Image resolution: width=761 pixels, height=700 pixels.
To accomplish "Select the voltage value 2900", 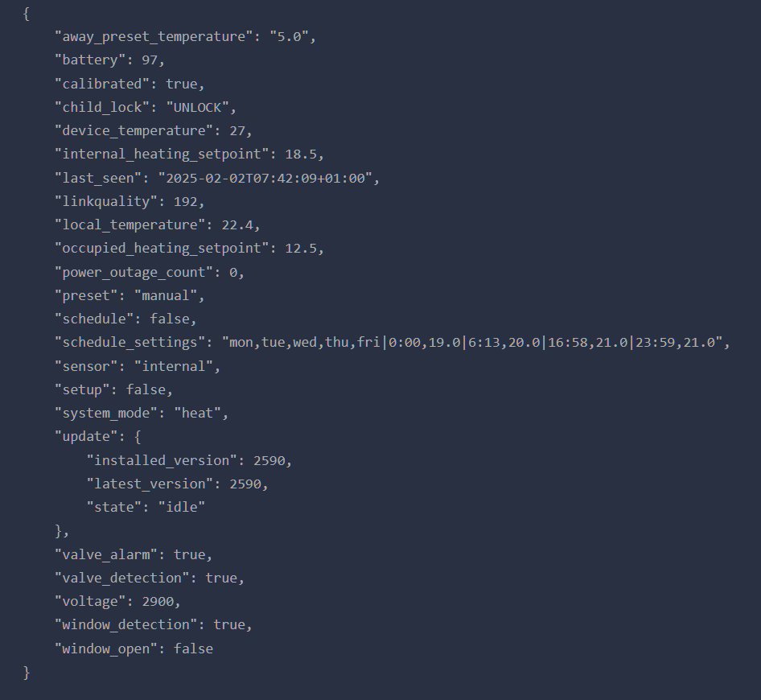I will click(158, 602).
